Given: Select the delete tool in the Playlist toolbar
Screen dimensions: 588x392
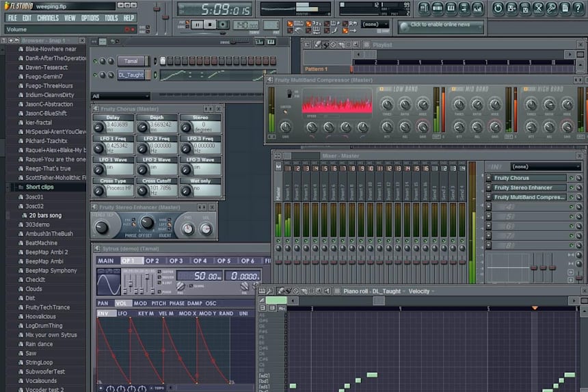Looking at the screenshot, I should [332, 44].
